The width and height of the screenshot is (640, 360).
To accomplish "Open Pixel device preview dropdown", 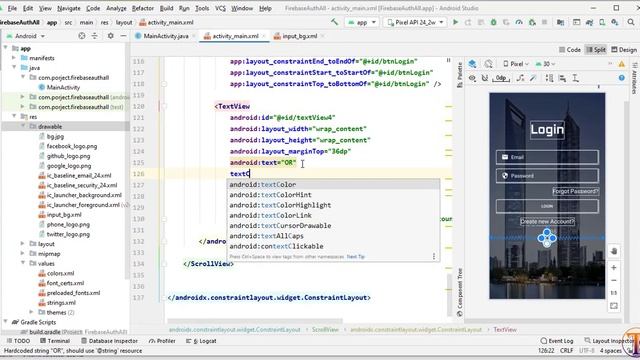I will pos(516,64).
